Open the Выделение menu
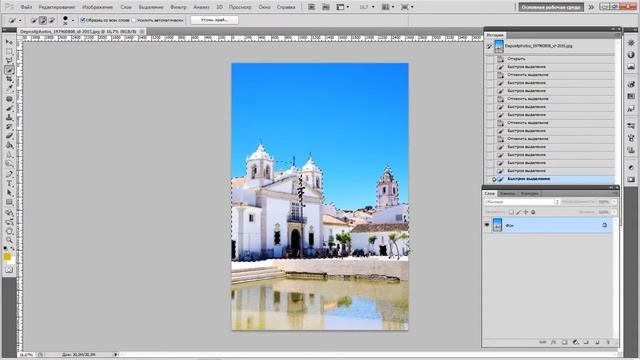Viewport: 640px width, 360px height. coord(151,7)
